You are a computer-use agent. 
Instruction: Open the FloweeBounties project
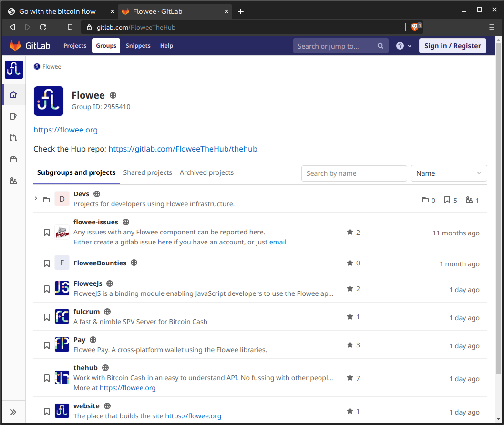[100, 263]
